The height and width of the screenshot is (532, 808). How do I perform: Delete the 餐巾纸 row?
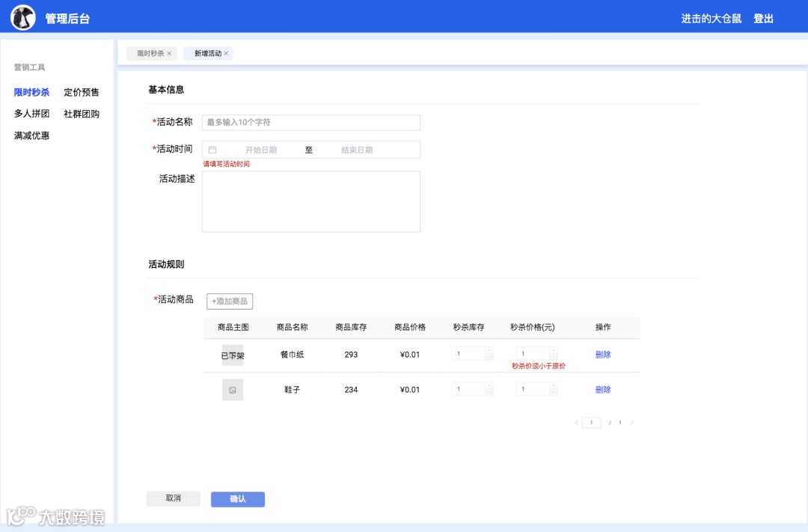coord(603,355)
